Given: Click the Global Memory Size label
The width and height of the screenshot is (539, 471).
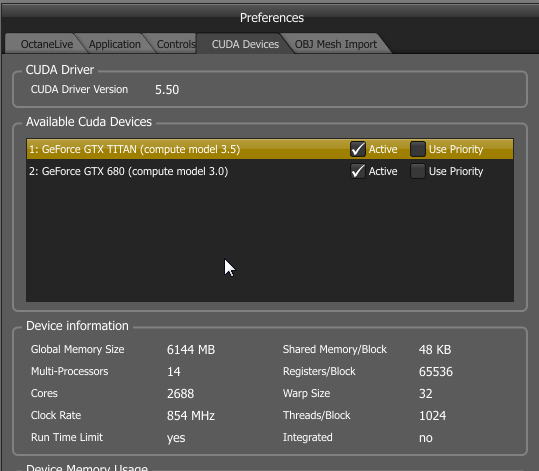Looking at the screenshot, I should tap(77, 349).
